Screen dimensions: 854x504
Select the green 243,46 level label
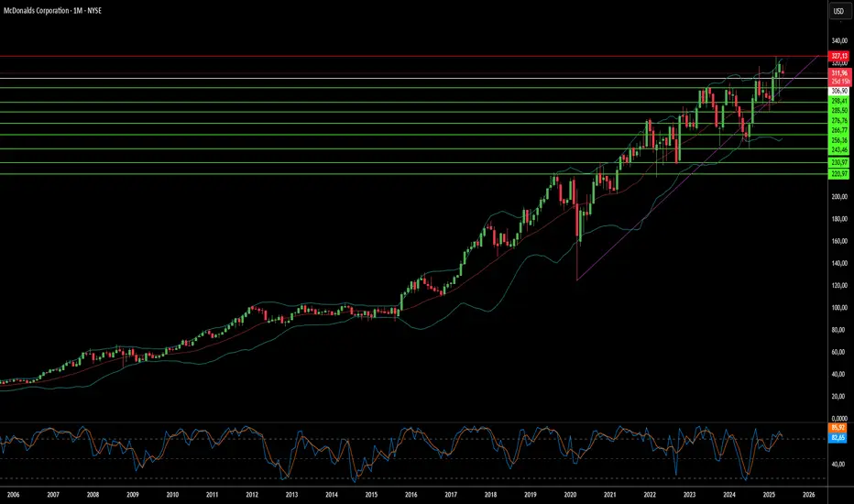(x=838, y=149)
